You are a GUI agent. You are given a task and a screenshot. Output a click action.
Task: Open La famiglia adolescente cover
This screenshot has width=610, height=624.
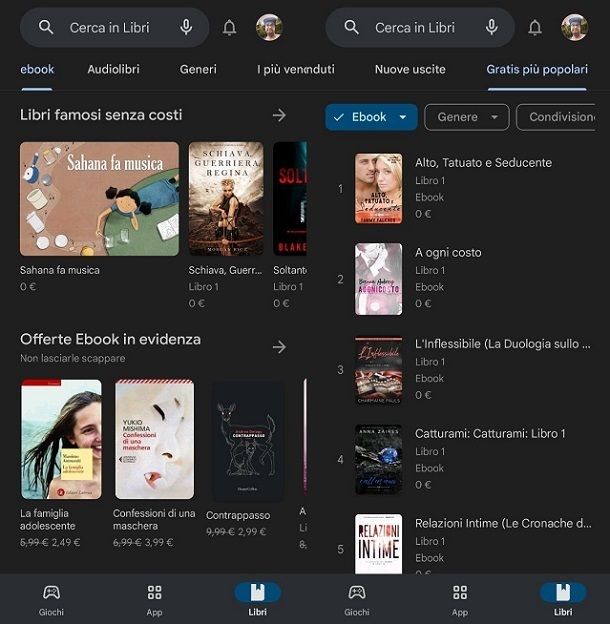(61, 439)
